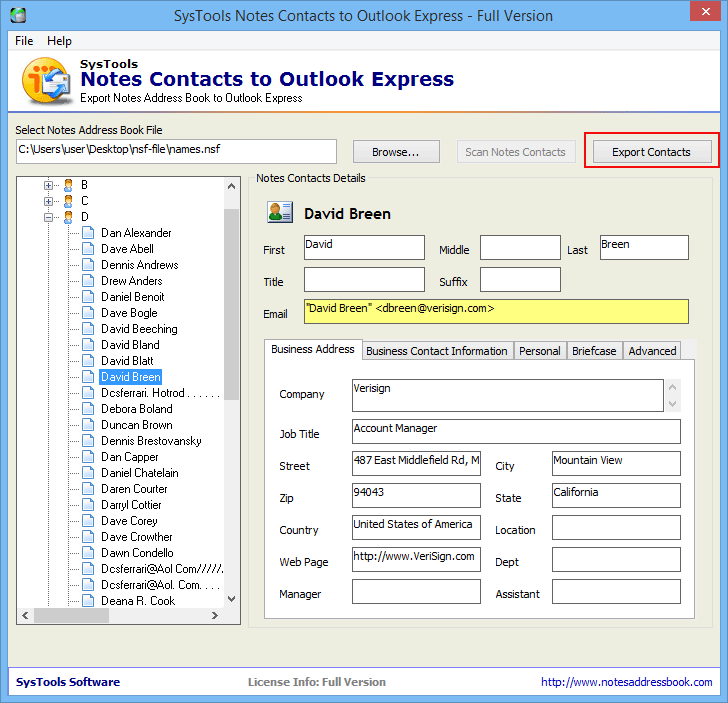This screenshot has width=728, height=703.
Task: Click the document icon beside Dennis Andrews
Action: (x=88, y=265)
